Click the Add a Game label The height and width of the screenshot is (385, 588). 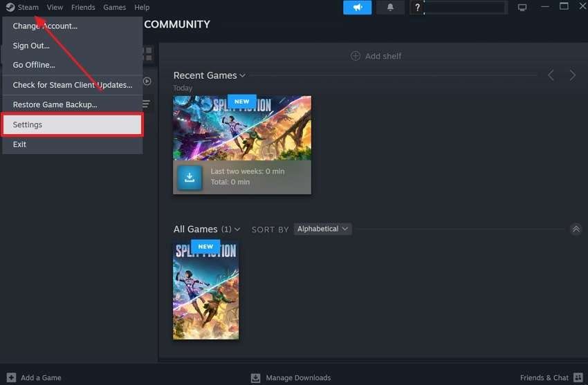tap(41, 377)
